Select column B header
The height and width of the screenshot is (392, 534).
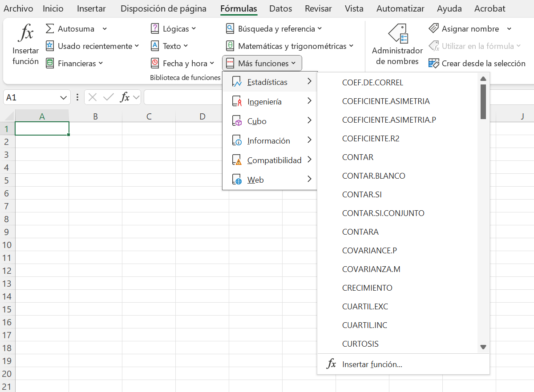[x=95, y=116]
